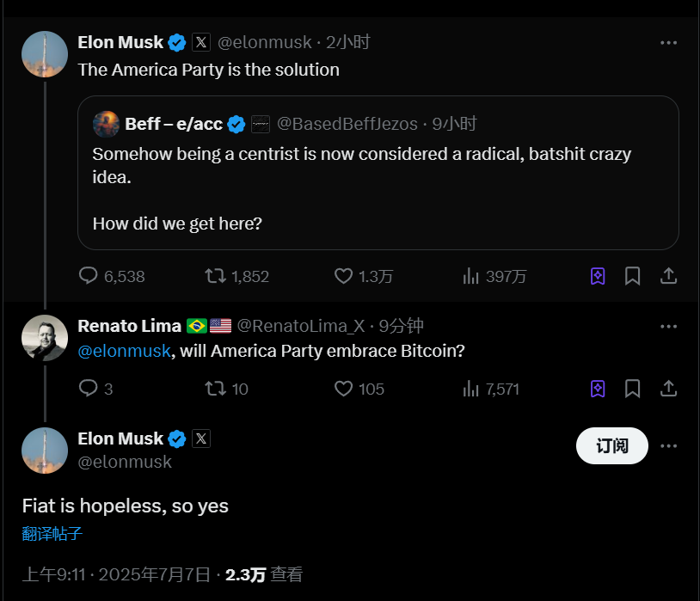Screen dimensions: 700x601
Task: Open Renato Lima's profile picture
Action: 45,338
